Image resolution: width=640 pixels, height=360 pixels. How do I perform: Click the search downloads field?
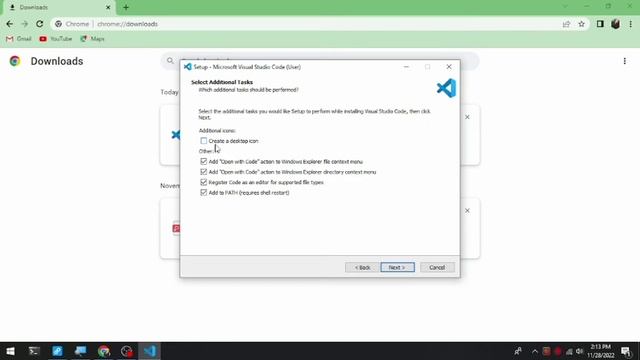tap(320, 61)
